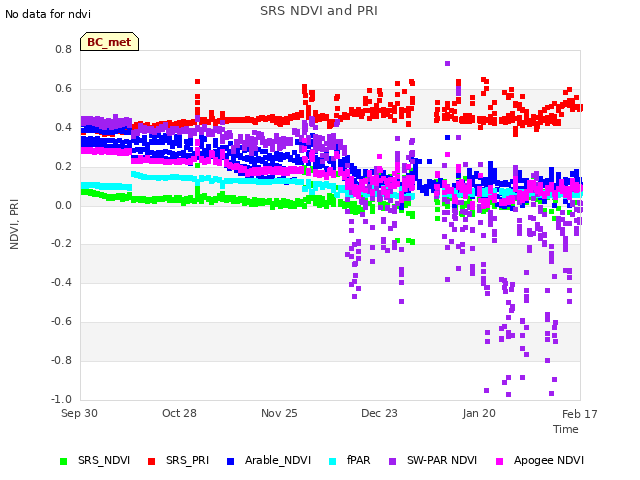Click the -0.8 y-axis tick label
The image size is (640, 480).
click(x=61, y=360)
